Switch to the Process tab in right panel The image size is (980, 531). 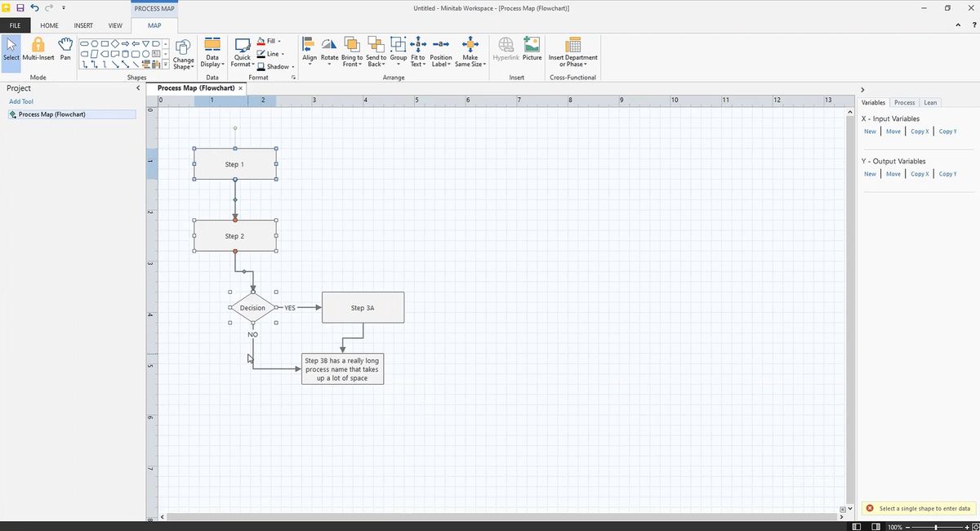(x=904, y=102)
